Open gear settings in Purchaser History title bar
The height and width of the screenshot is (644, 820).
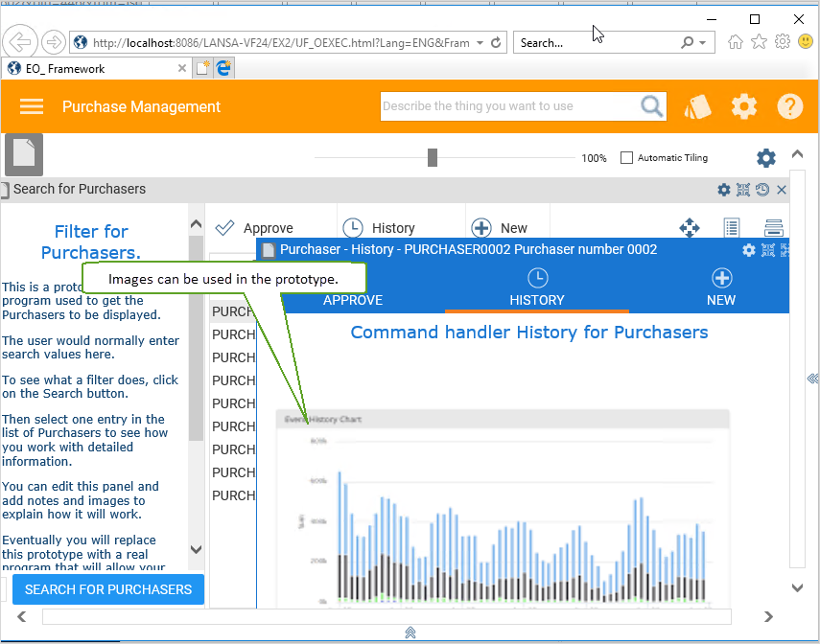click(749, 250)
